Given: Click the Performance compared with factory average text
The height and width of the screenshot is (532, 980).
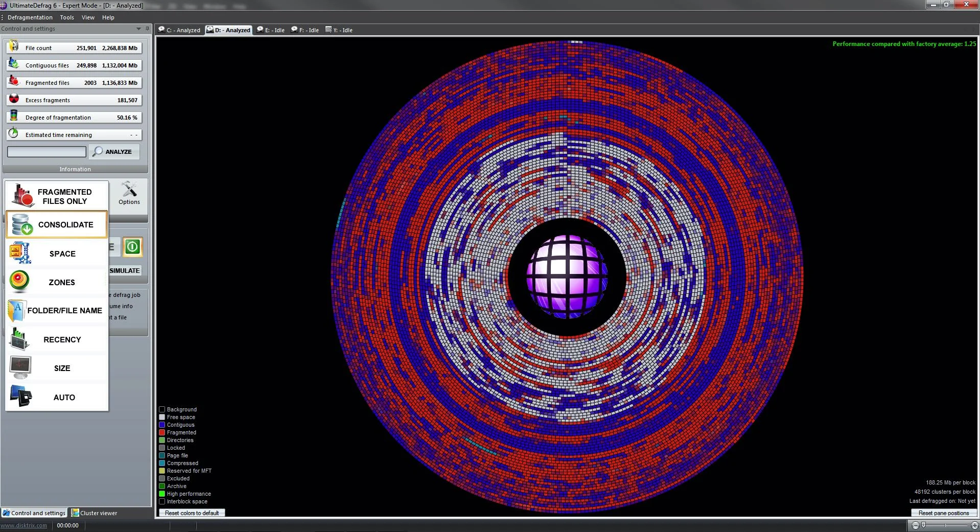Looking at the screenshot, I should coord(904,44).
